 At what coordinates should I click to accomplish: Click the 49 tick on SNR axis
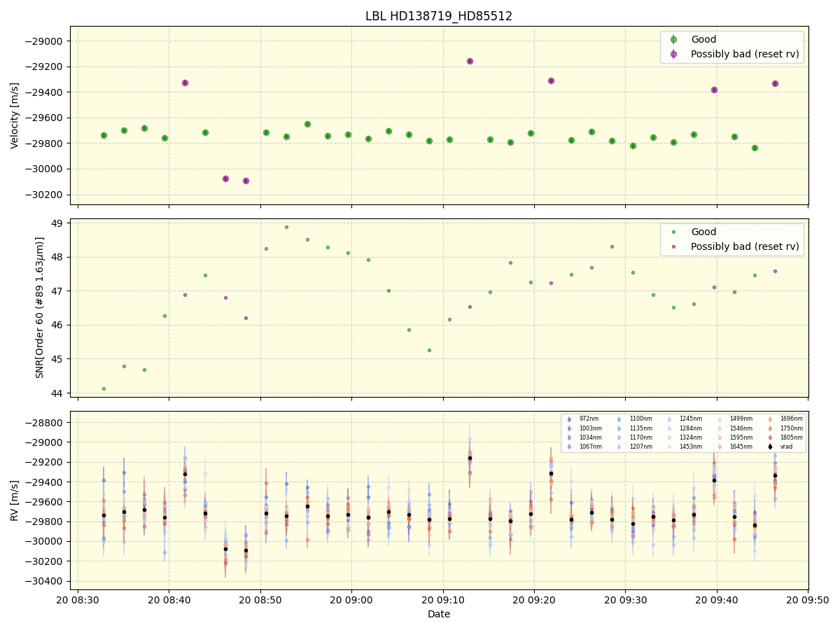tap(58, 223)
